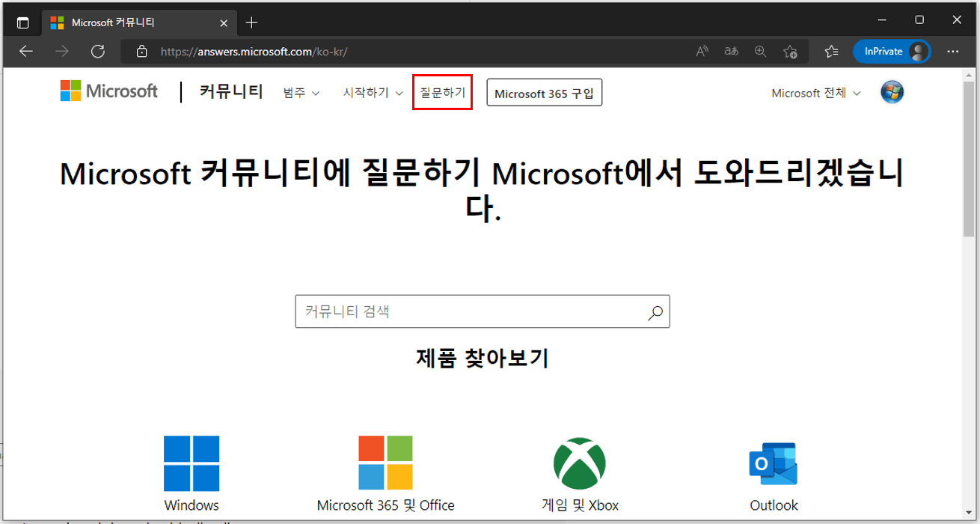Click the zoom magnifier icon
This screenshot has height=524, width=980.
tap(760, 52)
